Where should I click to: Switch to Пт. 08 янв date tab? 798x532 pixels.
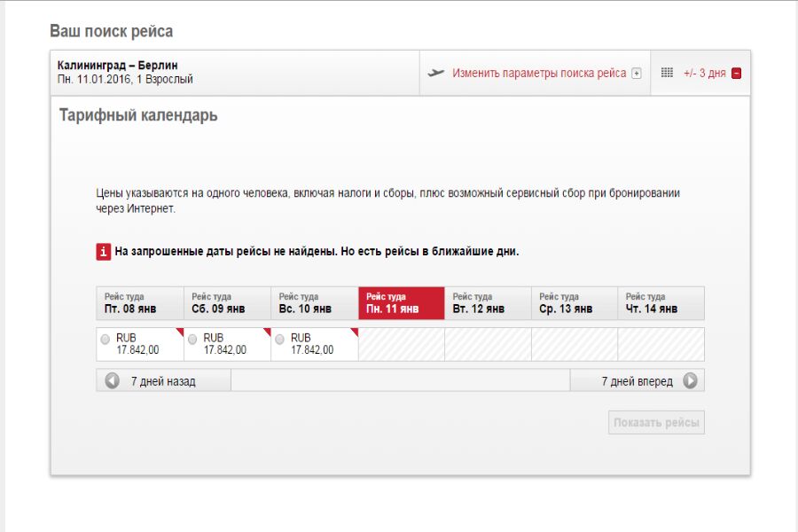point(139,303)
